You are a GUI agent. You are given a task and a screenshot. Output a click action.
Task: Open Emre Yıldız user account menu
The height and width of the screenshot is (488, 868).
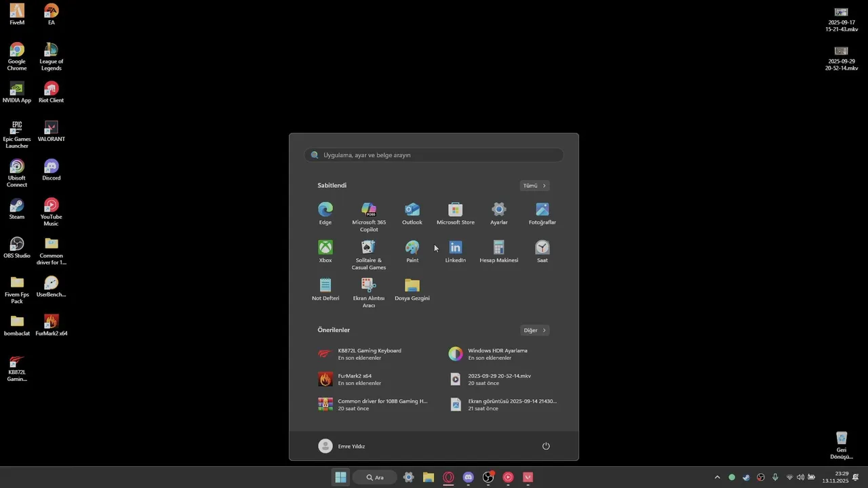click(342, 446)
